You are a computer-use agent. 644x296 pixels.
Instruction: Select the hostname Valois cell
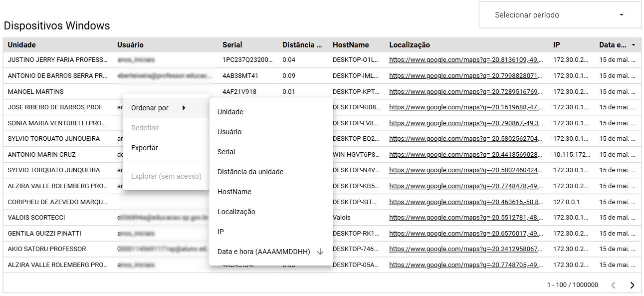tap(342, 218)
